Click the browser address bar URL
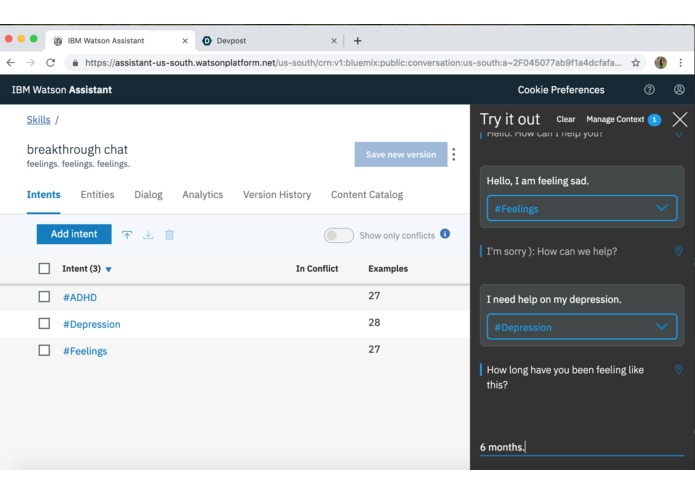Viewport: 695px width, 494px height. pos(353,63)
